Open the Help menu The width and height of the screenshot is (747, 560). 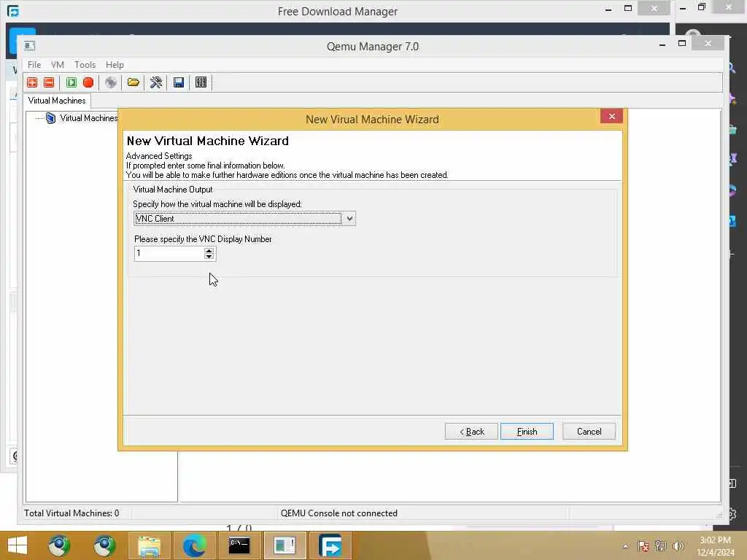click(x=115, y=65)
